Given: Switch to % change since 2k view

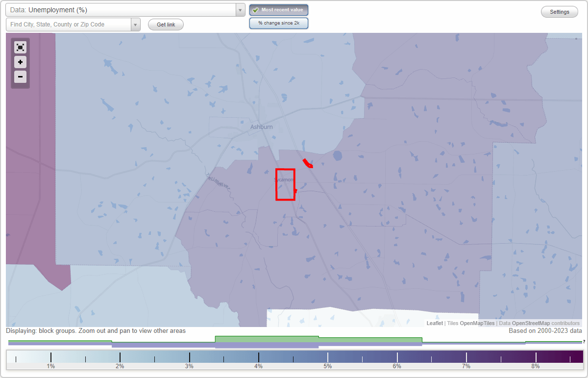Looking at the screenshot, I should [278, 23].
